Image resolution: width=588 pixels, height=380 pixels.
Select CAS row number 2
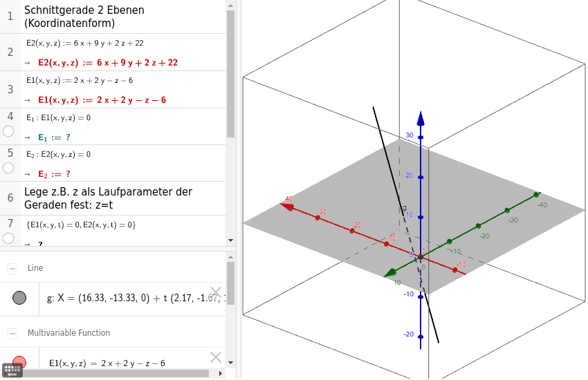(10, 52)
